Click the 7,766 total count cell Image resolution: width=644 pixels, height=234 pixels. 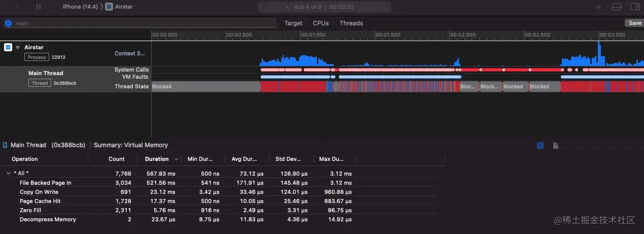[x=123, y=173]
